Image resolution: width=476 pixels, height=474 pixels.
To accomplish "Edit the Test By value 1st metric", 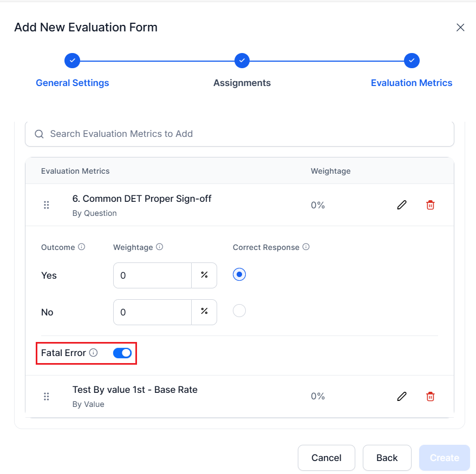I will tap(402, 397).
